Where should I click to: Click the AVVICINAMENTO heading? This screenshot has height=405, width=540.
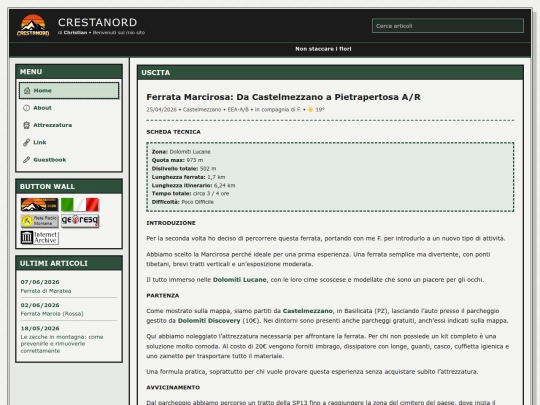173,387
